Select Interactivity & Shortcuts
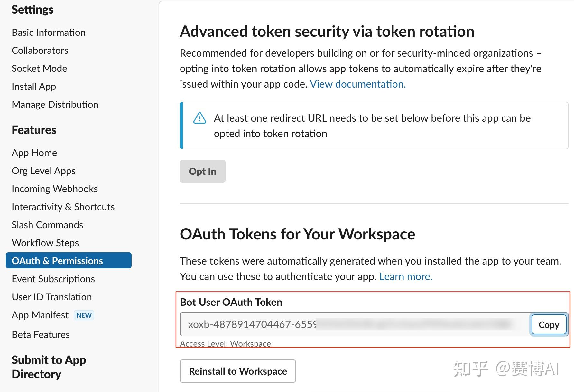 pyautogui.click(x=63, y=207)
